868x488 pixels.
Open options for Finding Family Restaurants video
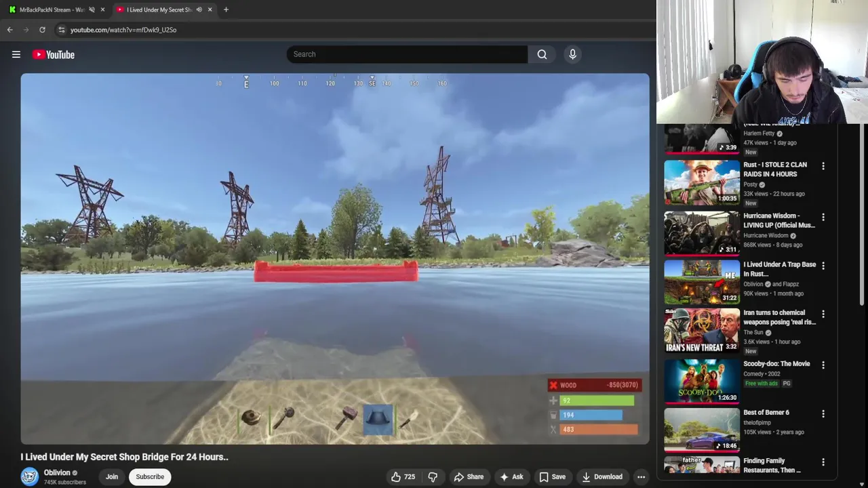pos(823,462)
